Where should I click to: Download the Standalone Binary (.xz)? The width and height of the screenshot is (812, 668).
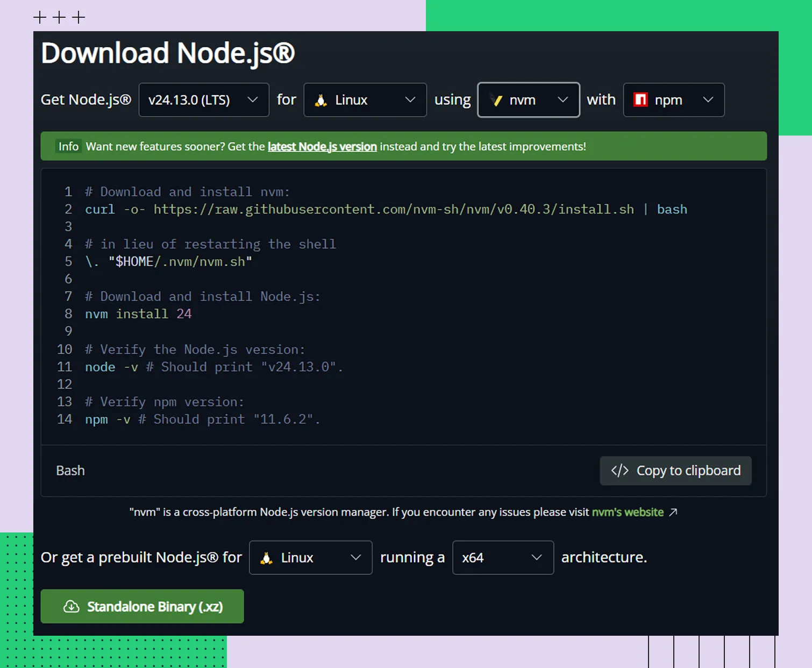(x=142, y=607)
